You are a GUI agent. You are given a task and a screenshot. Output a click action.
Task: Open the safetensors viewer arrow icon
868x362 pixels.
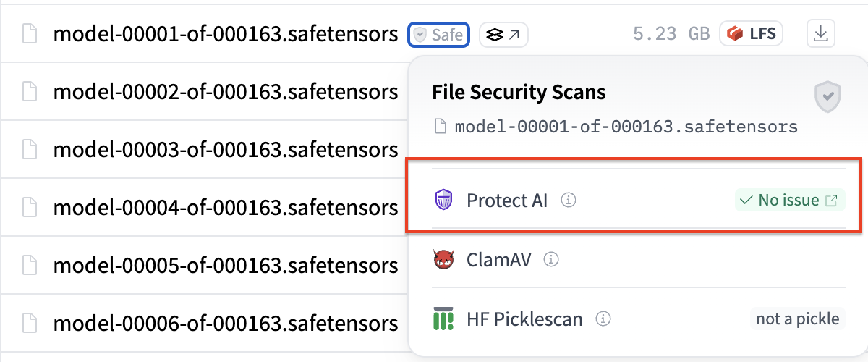503,34
